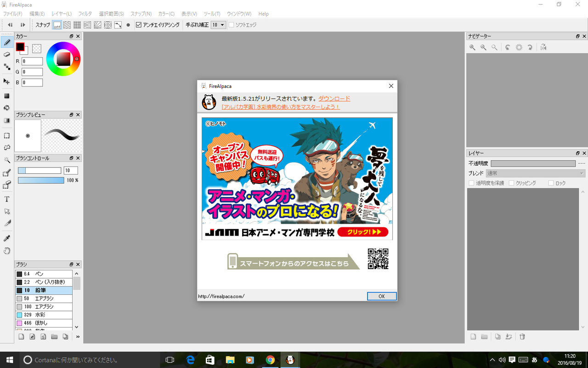Screen dimensions: 588x368
Task: Select the Divide/knife tool below operation tool
Action: [7, 223]
